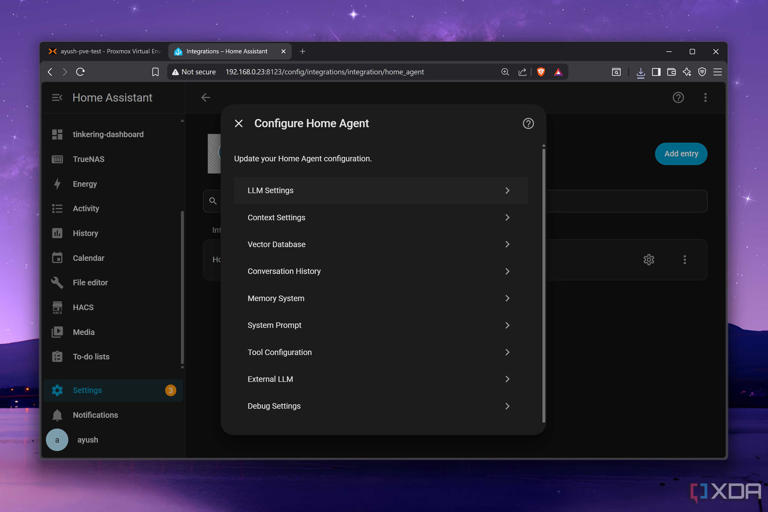Expand Debug Settings section
768x512 pixels.
tap(381, 406)
